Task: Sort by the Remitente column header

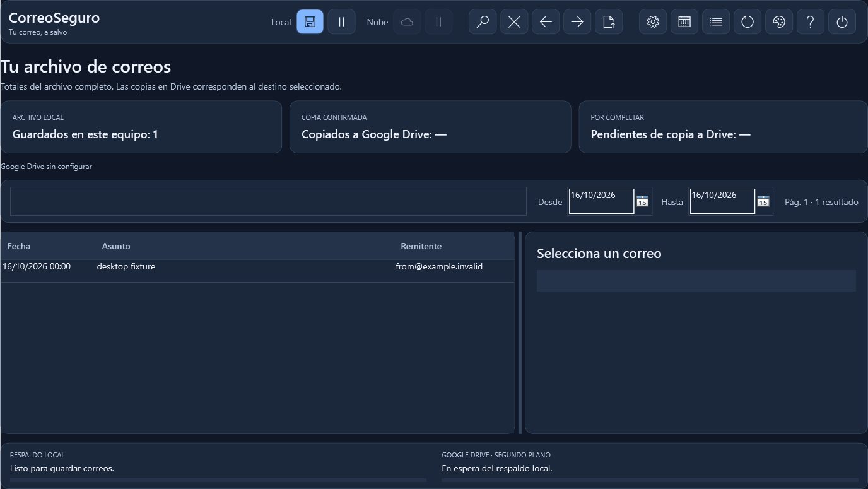Action: (x=421, y=246)
